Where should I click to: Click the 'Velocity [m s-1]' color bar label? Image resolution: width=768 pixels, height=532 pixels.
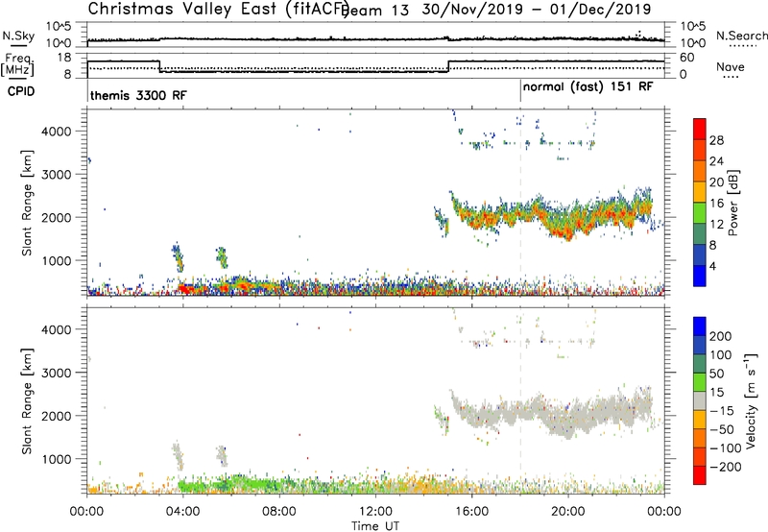(x=750, y=400)
